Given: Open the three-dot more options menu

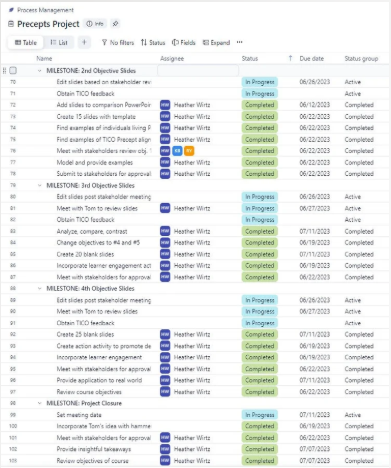Looking at the screenshot, I should [239, 42].
